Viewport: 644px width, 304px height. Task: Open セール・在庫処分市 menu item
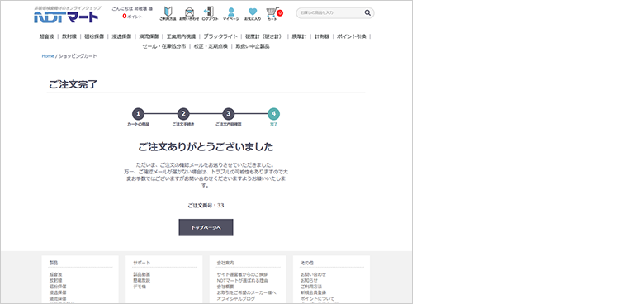pos(163,46)
